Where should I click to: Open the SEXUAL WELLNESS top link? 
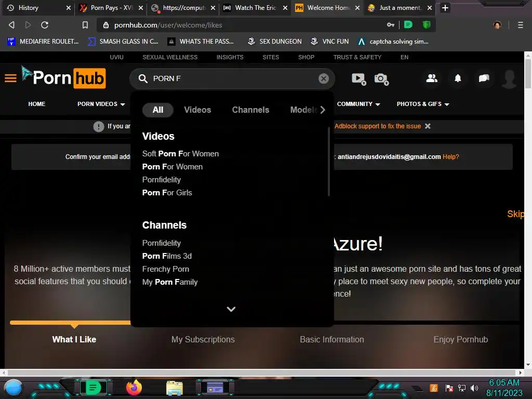coord(170,57)
